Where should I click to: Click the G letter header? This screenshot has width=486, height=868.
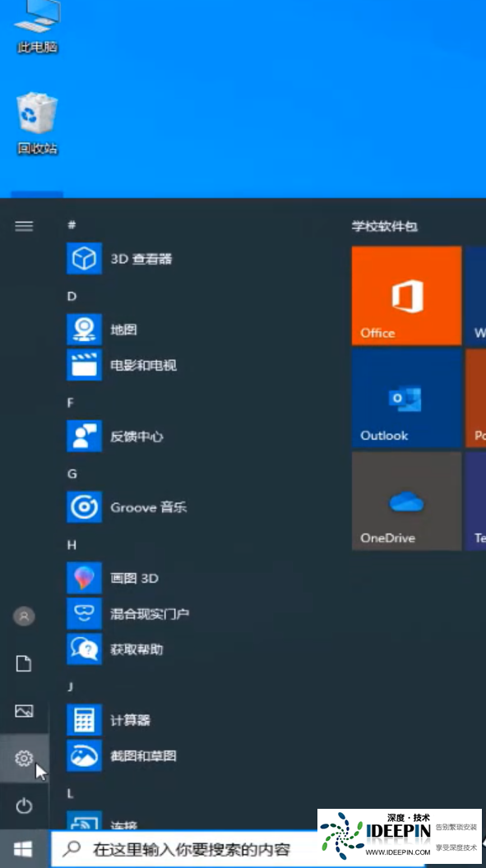pos(72,473)
